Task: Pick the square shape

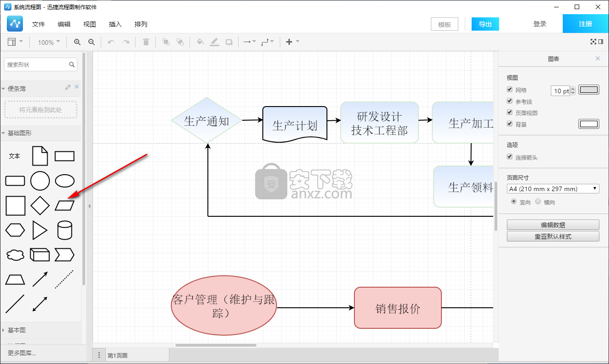Action: coord(15,205)
